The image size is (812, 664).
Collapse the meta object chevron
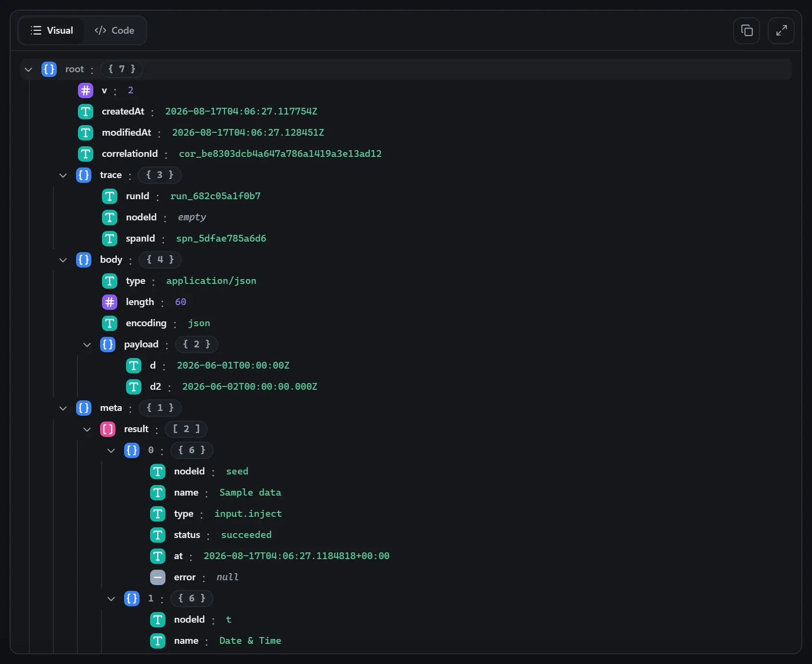point(63,408)
